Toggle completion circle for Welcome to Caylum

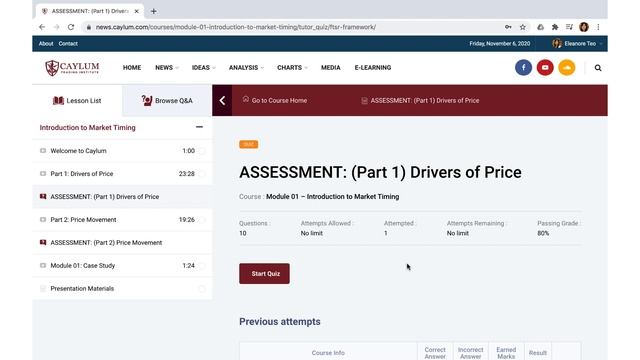[x=202, y=151]
